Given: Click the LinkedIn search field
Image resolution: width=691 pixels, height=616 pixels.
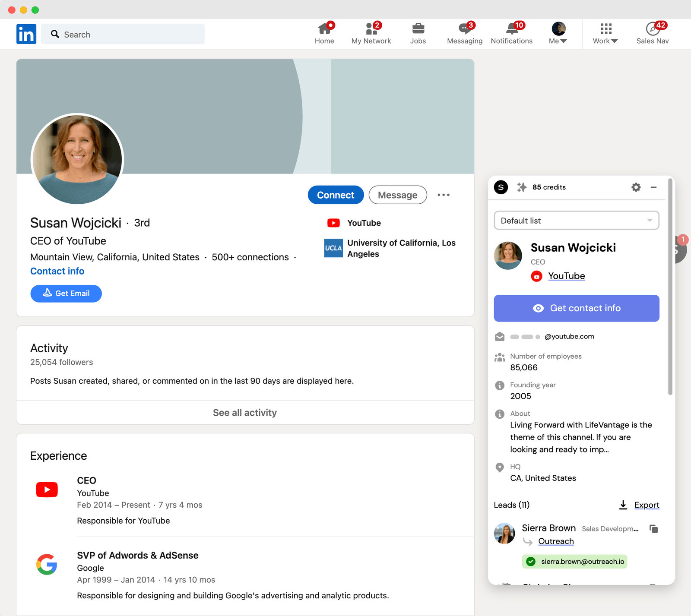Looking at the screenshot, I should (123, 34).
